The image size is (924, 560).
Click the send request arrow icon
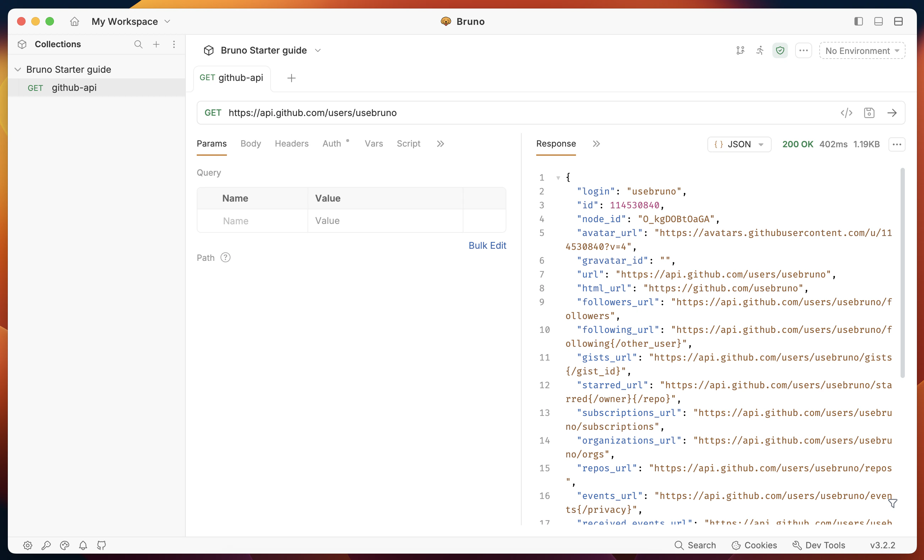(x=892, y=113)
